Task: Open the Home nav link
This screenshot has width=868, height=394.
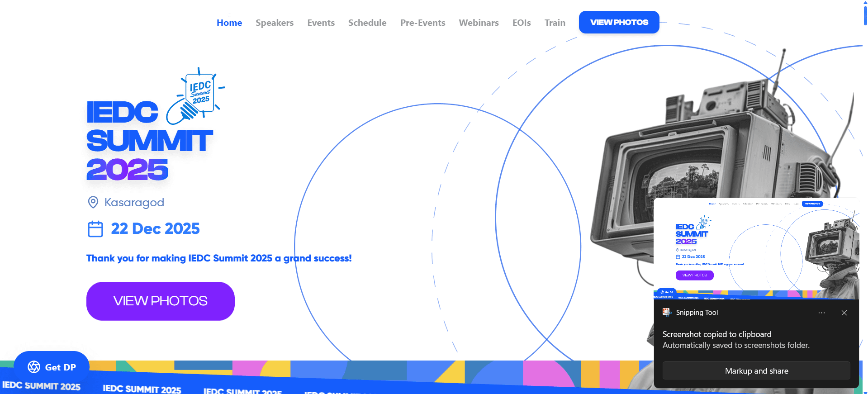Action: tap(229, 23)
